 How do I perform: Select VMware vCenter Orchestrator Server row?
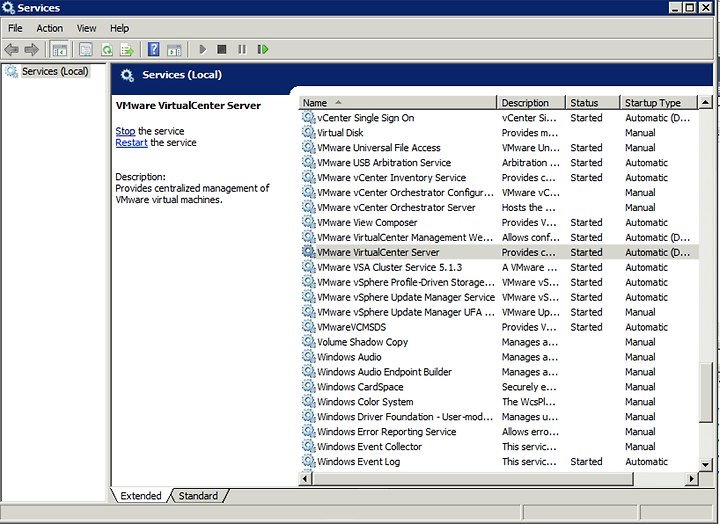coord(500,208)
